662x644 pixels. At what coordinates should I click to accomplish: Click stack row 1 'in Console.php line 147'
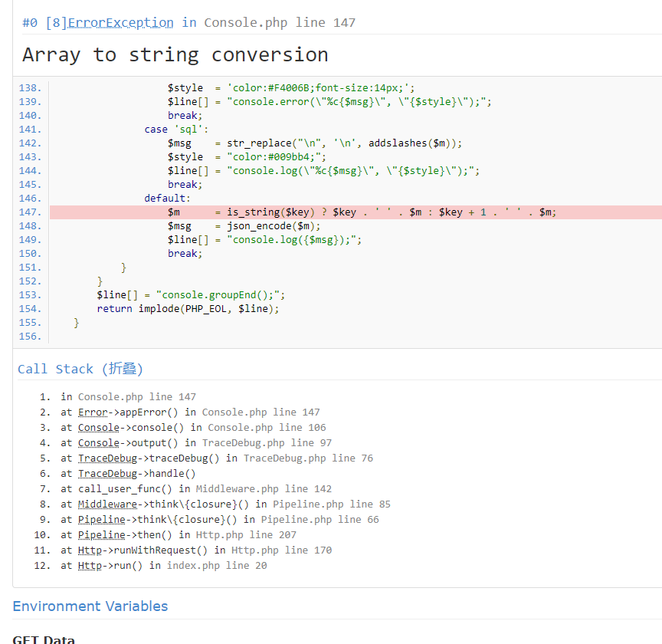point(129,397)
